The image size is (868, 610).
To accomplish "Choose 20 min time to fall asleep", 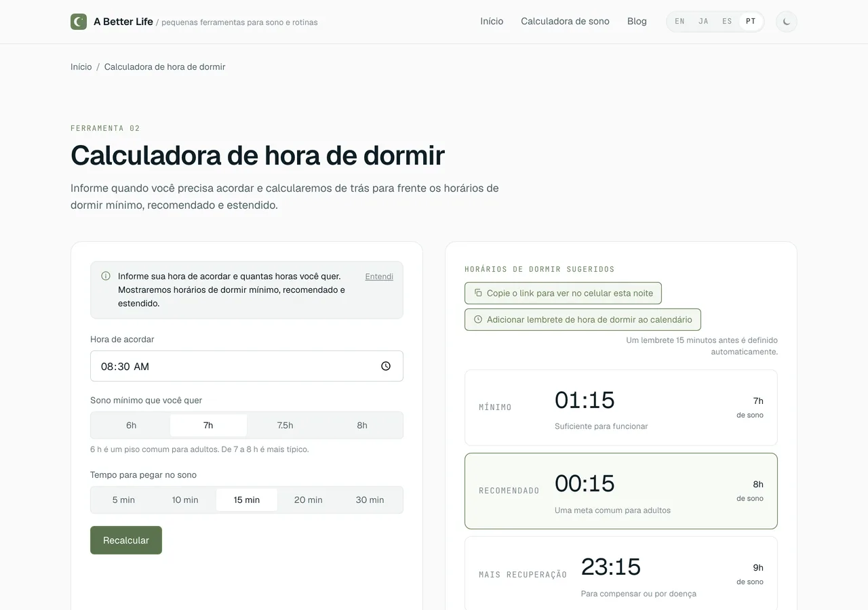I will [x=309, y=500].
